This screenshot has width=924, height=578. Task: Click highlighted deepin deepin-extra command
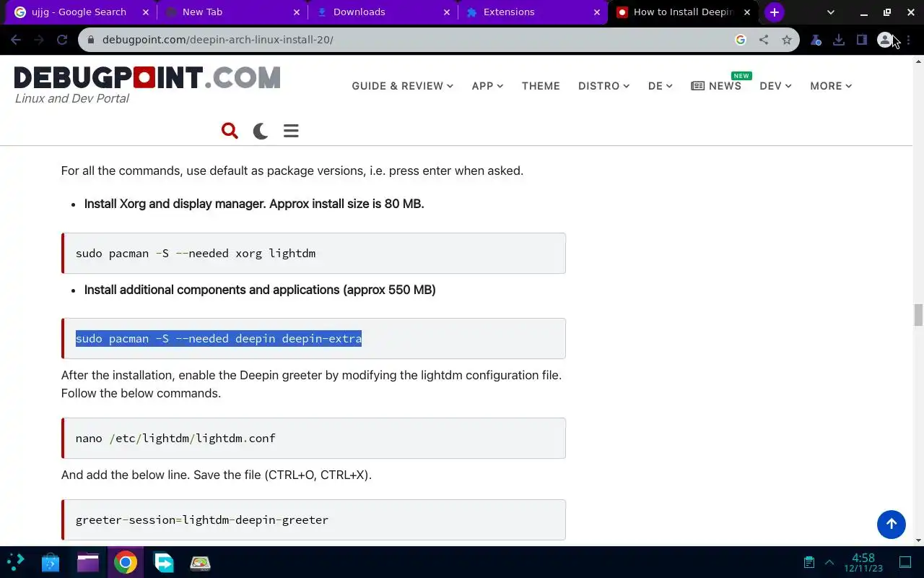pos(219,338)
